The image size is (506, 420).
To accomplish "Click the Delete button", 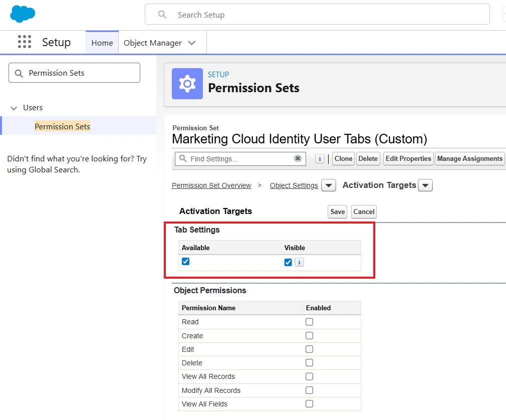I will pos(368,158).
